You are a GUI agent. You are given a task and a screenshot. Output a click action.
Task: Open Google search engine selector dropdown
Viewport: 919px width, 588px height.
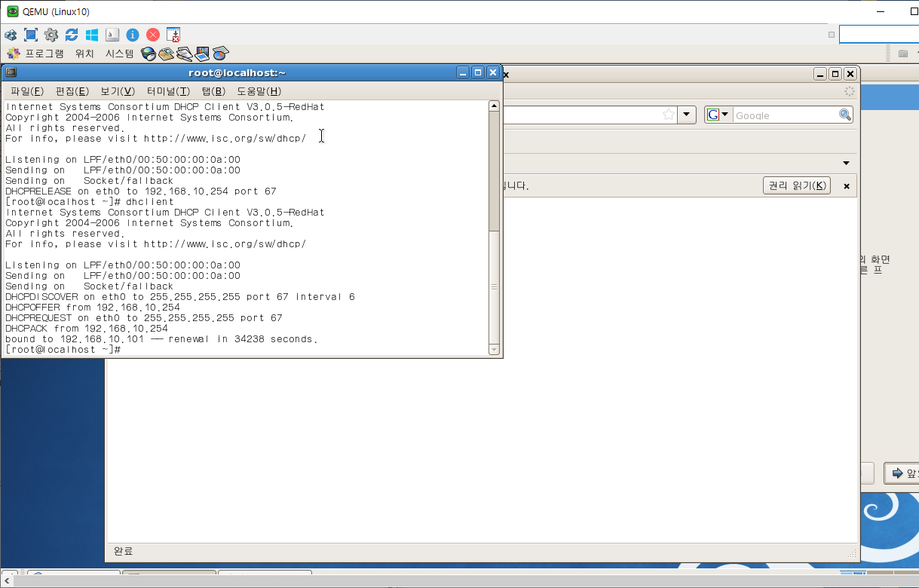click(x=718, y=115)
